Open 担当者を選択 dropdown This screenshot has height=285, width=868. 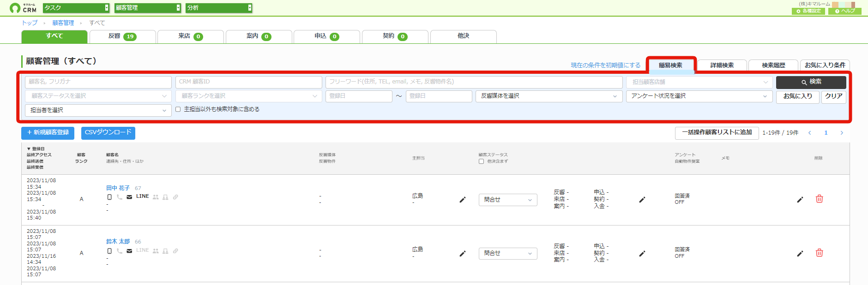click(98, 110)
